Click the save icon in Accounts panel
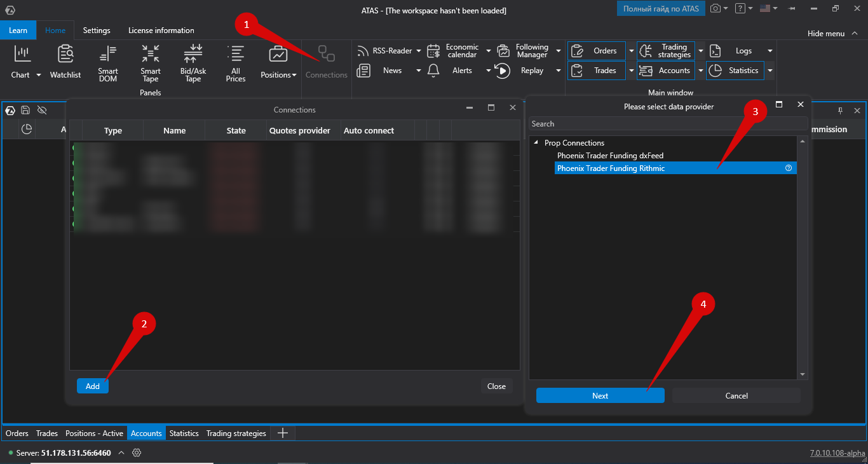The image size is (868, 464). [x=26, y=110]
